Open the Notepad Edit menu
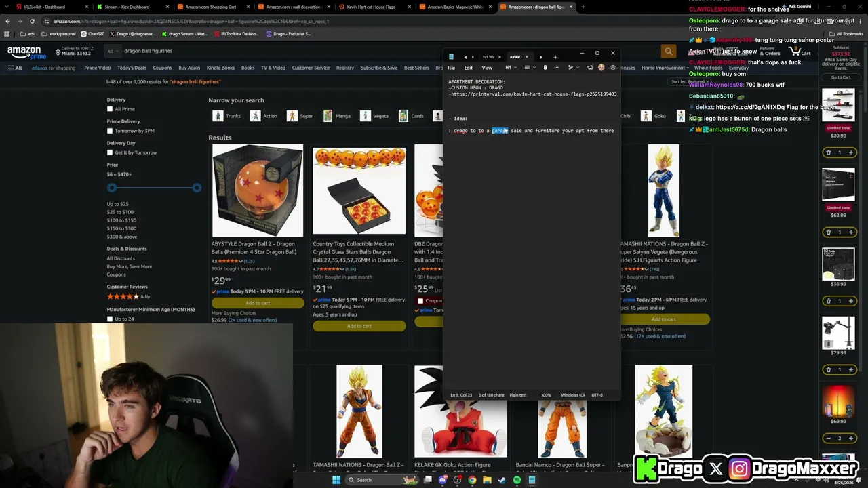The width and height of the screenshot is (868, 488). (x=468, y=68)
